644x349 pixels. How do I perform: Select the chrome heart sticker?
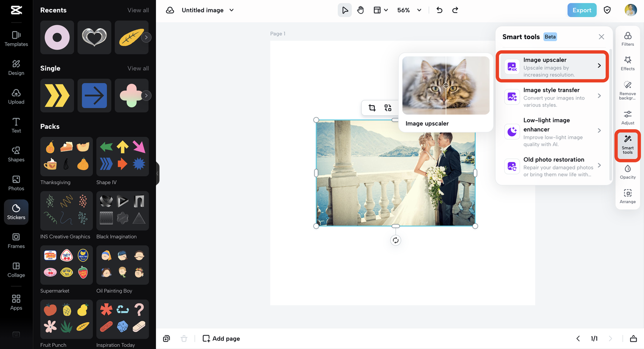pos(94,37)
